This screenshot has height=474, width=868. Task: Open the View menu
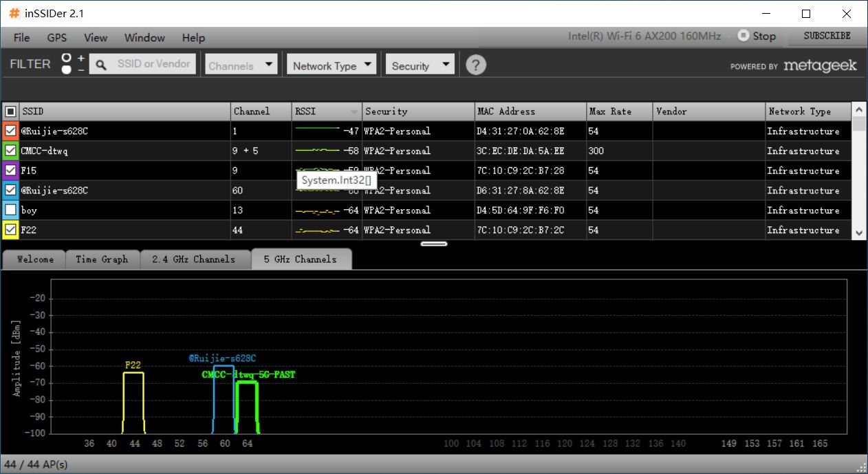pyautogui.click(x=96, y=37)
